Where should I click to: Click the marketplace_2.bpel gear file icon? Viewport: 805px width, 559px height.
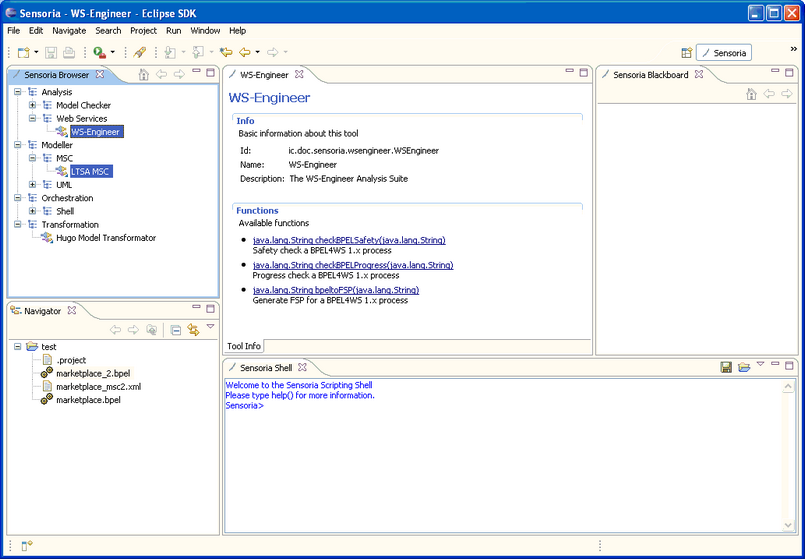point(47,373)
